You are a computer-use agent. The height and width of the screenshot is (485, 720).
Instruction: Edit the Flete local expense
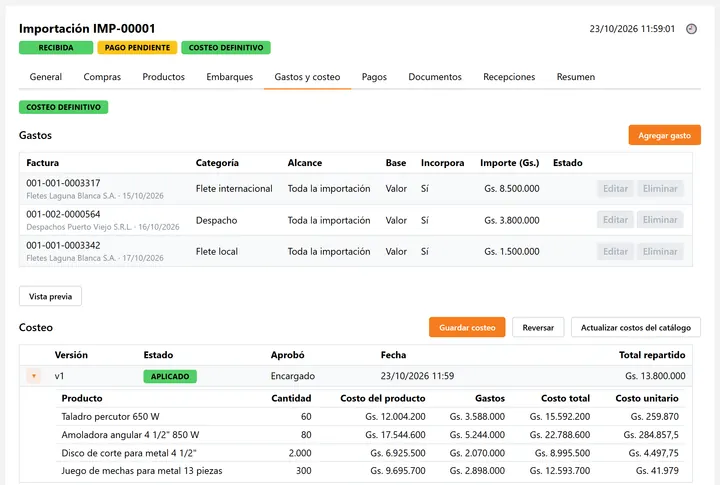615,252
